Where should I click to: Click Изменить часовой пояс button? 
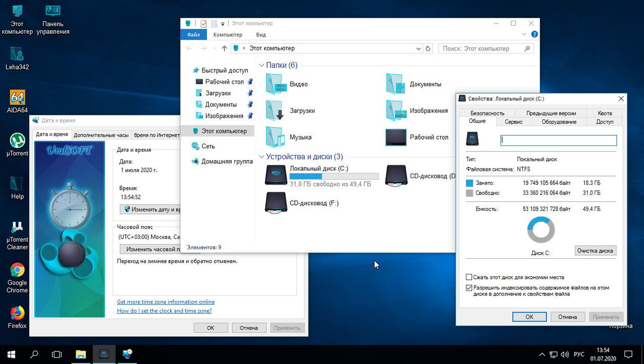[150, 249]
